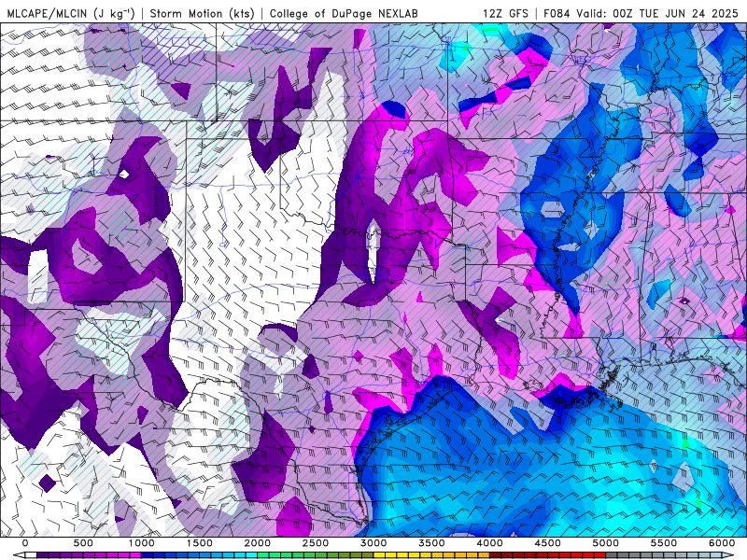Click the left arrow end of the color bar
The height and width of the screenshot is (560, 747).
pos(19,555)
